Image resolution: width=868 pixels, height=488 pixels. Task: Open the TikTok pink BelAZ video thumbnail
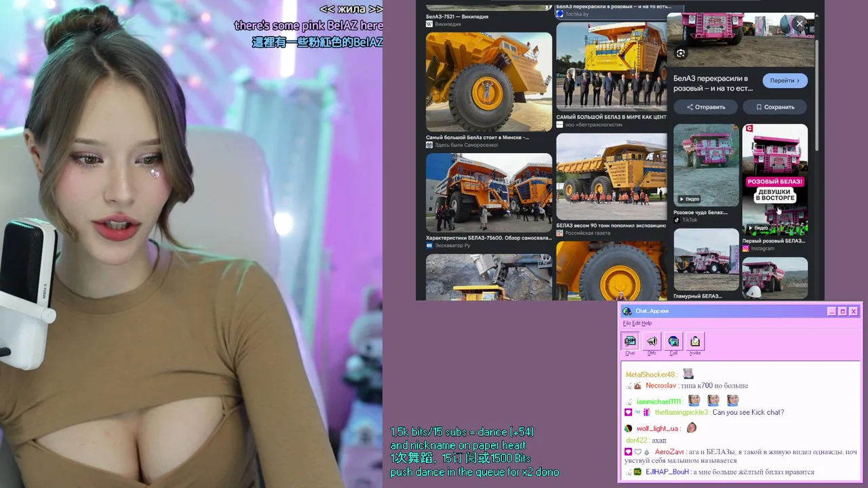[x=706, y=165]
